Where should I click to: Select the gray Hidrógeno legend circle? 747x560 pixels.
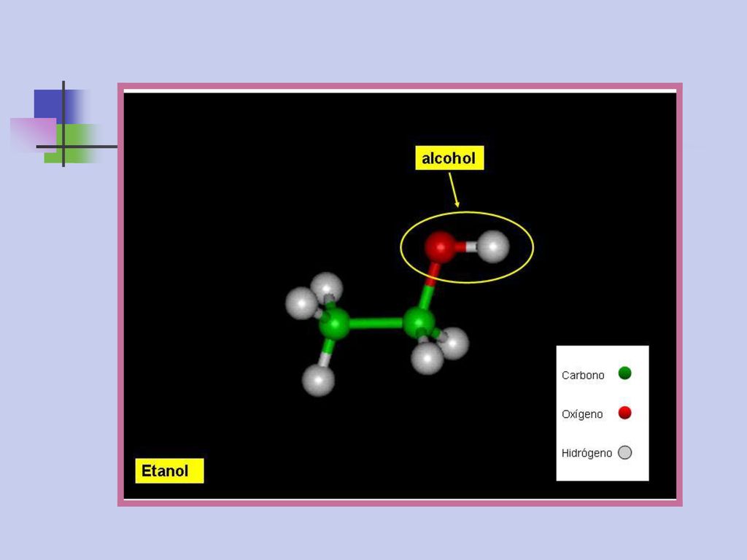coord(624,452)
